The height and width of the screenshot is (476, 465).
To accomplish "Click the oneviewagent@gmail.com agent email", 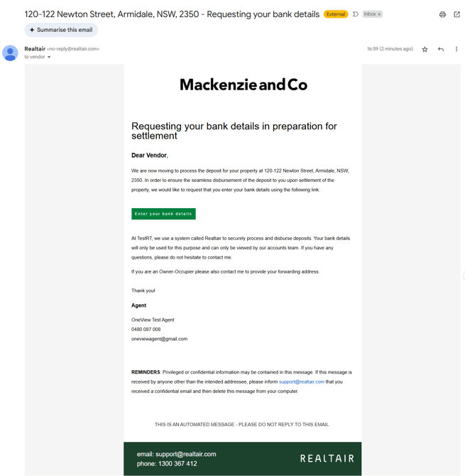I will click(159, 339).
